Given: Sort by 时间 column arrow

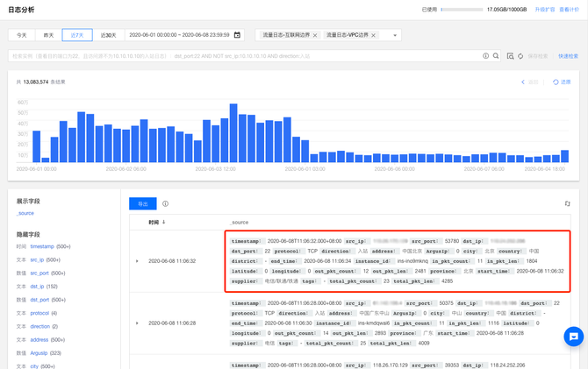Looking at the screenshot, I should point(164,223).
